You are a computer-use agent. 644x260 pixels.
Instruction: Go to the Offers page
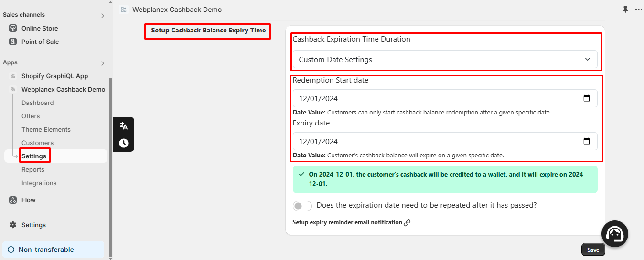point(31,116)
